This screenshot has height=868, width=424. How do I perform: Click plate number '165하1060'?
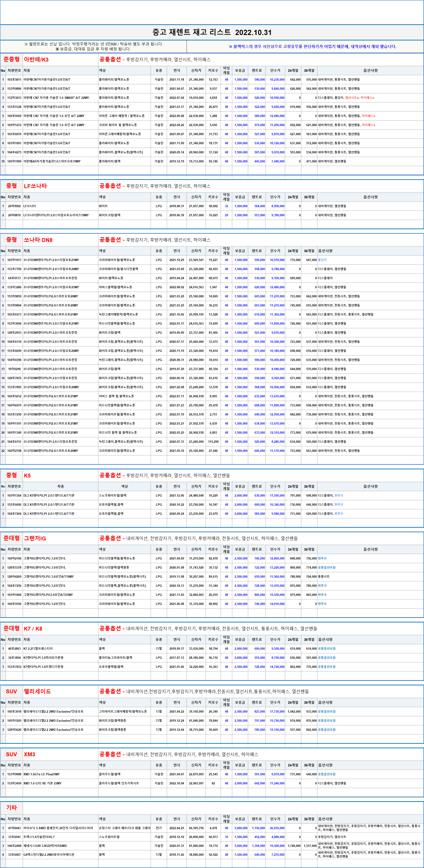click(x=14, y=595)
